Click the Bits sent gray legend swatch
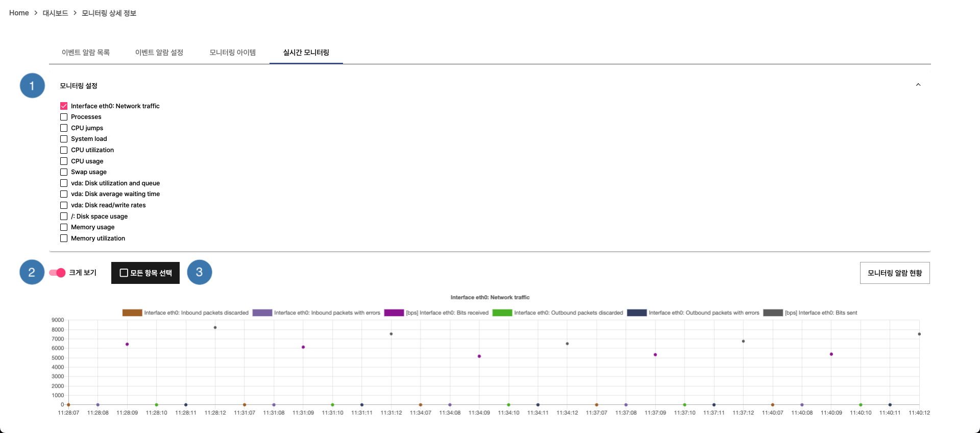The height and width of the screenshot is (433, 980). pyautogui.click(x=773, y=313)
